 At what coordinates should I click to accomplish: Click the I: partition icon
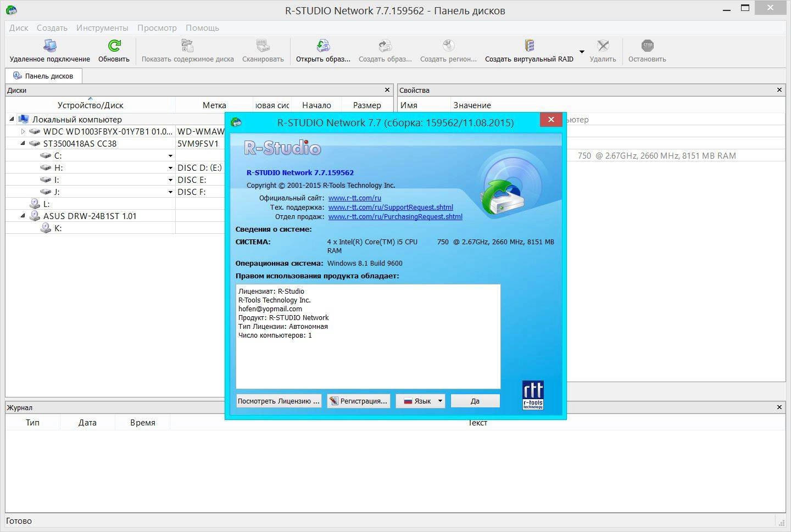46,180
